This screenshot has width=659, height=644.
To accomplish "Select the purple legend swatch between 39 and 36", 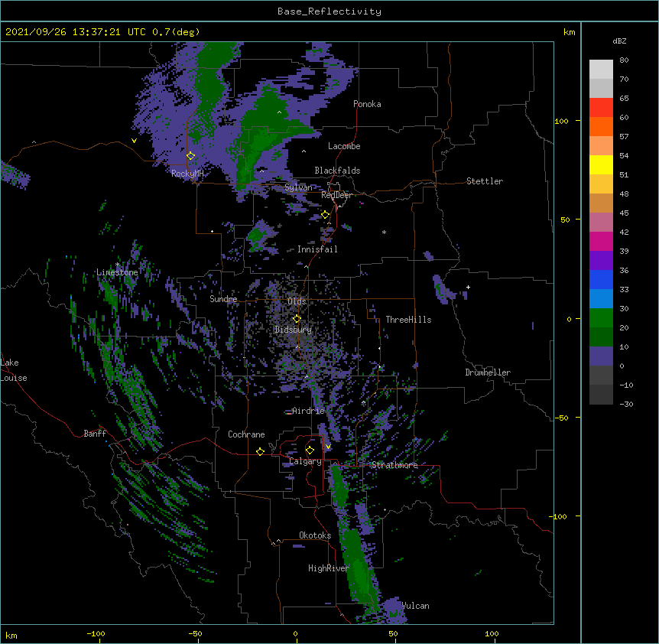I will click(601, 261).
